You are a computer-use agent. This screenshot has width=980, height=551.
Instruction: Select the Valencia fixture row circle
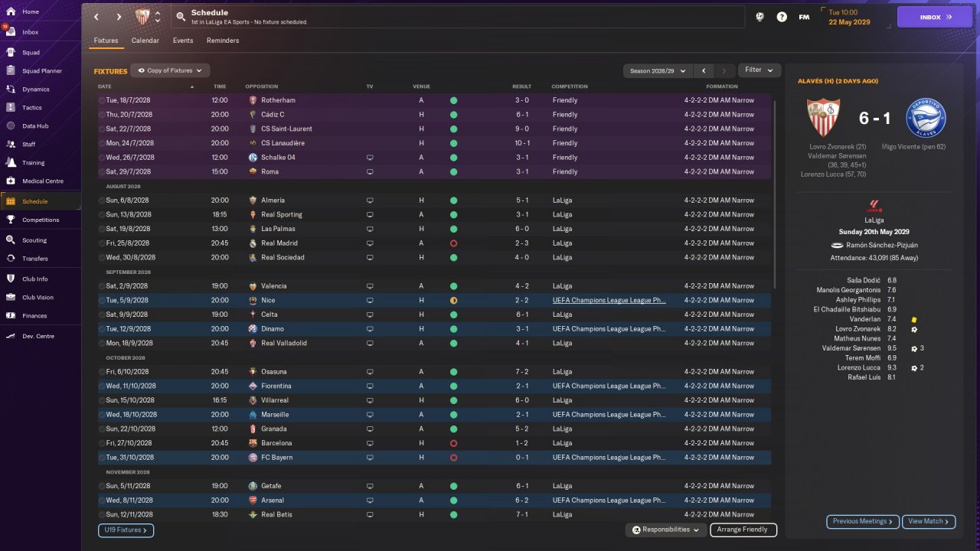101,286
